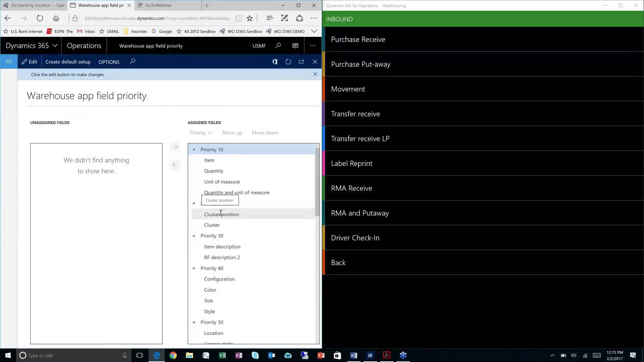Click the feedback message icon in the navbar
Image resolution: width=644 pixels, height=362 pixels.
point(295,46)
